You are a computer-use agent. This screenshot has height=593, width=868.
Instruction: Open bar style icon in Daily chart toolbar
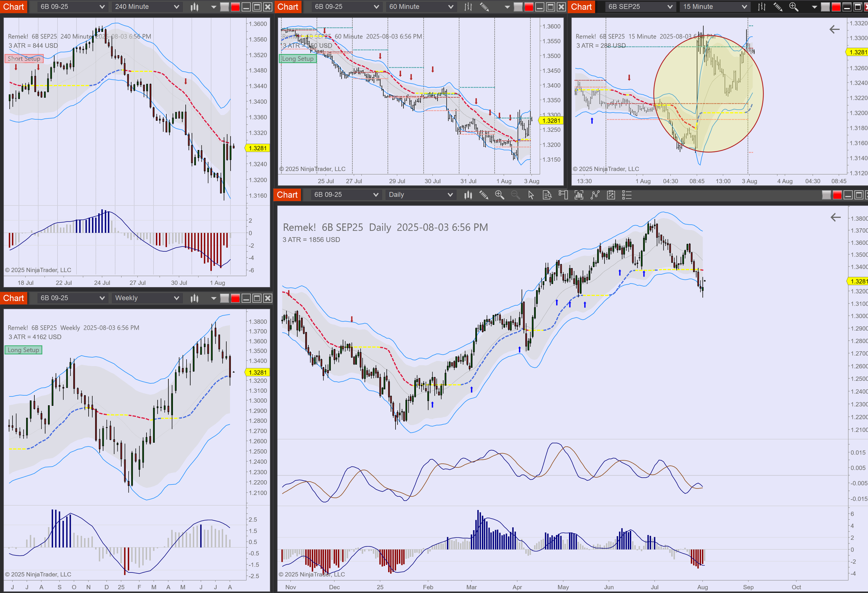click(468, 195)
